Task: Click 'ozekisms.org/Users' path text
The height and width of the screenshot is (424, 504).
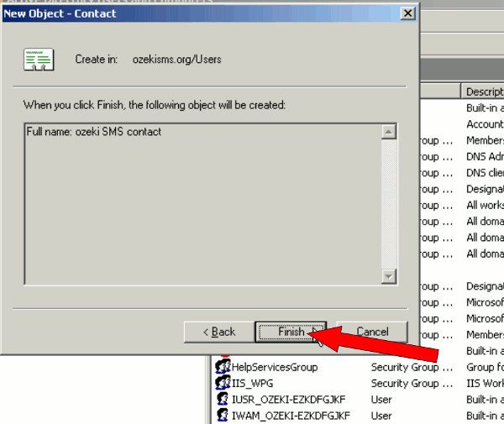Action: click(177, 60)
